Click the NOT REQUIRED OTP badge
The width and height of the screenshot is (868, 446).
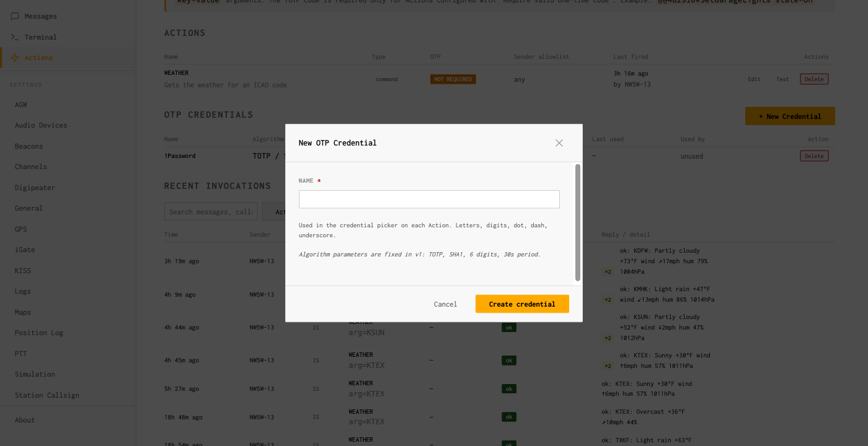pyautogui.click(x=453, y=79)
